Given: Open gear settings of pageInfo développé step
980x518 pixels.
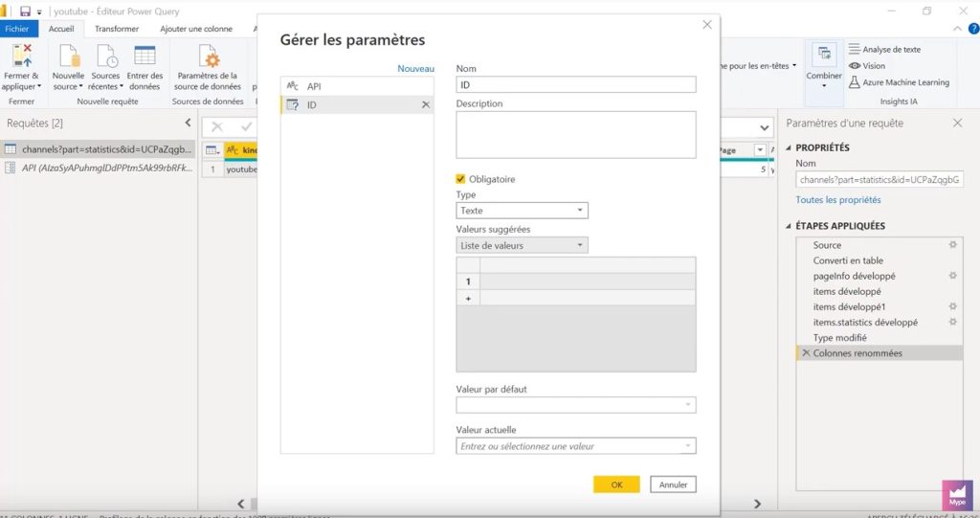Looking at the screenshot, I should [x=952, y=275].
